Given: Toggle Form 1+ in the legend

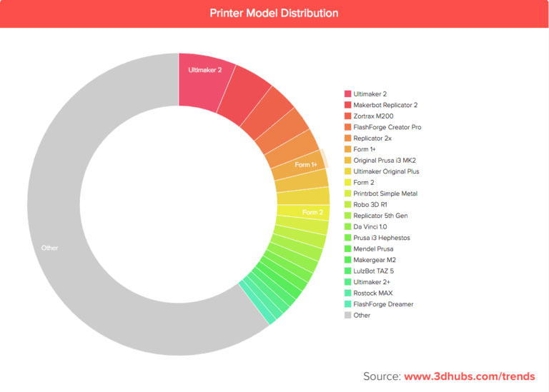Looking at the screenshot, I should 360,149.
